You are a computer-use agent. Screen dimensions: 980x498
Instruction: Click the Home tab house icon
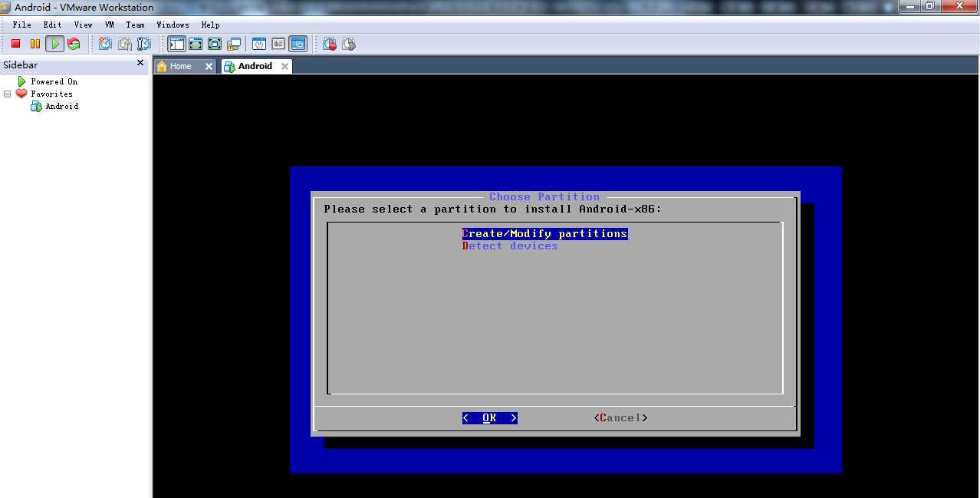point(162,66)
